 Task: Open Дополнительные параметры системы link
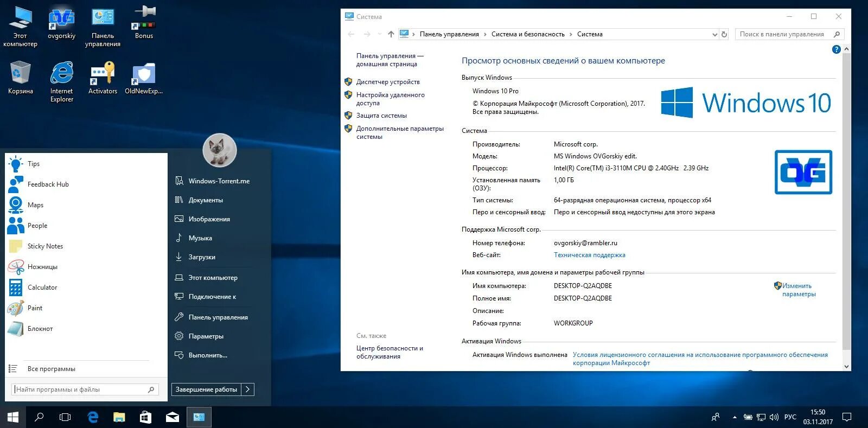400,132
